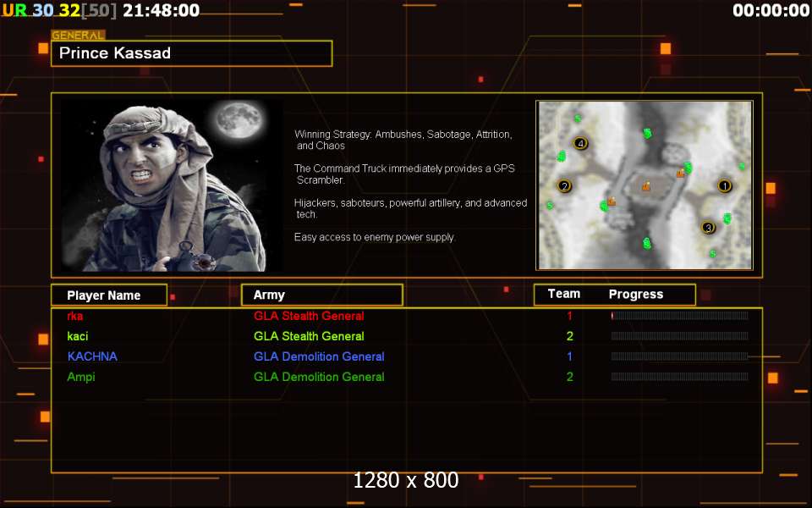Viewport: 812px width, 508px height.
Task: Click Ampi's loading progress bar
Action: (x=679, y=377)
